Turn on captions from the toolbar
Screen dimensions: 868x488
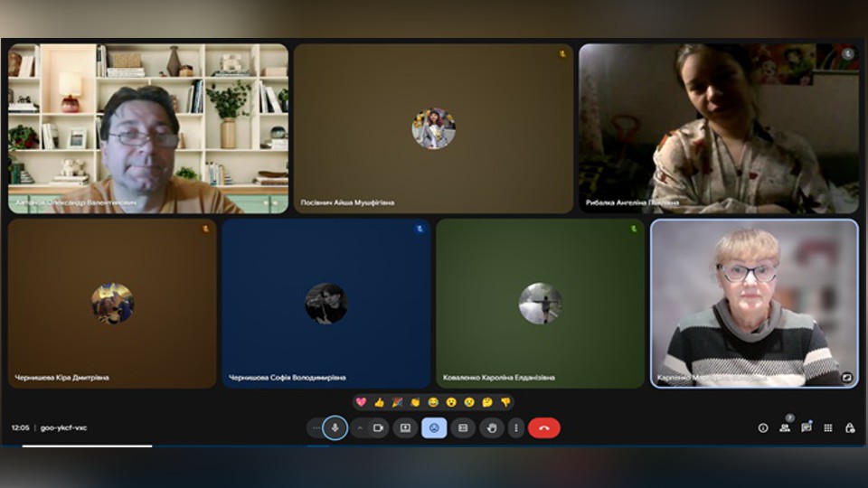463,427
